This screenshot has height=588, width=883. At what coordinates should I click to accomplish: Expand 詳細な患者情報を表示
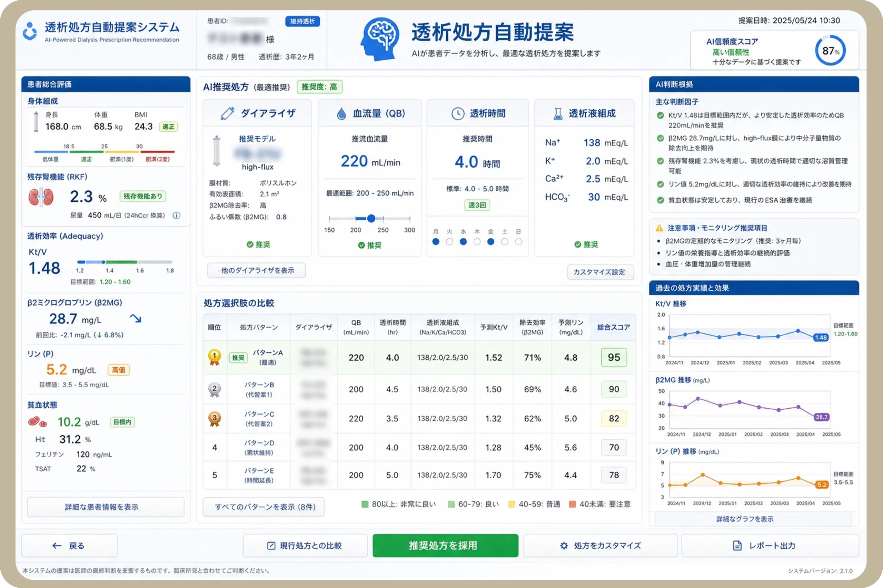pos(106,507)
